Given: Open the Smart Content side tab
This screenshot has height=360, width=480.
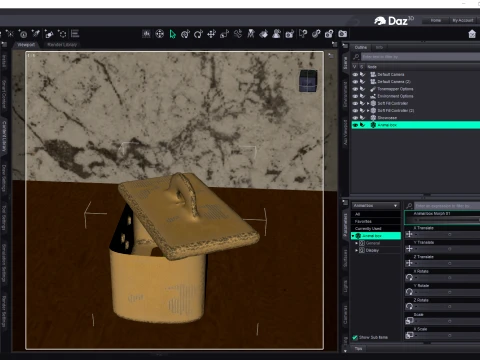Looking at the screenshot, I should click(x=4, y=94).
